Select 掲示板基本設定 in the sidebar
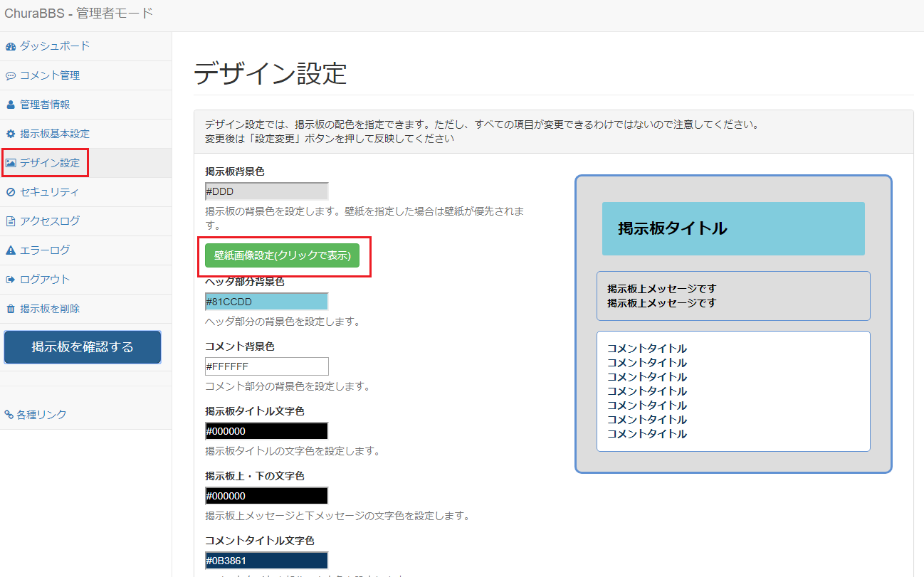 point(85,134)
